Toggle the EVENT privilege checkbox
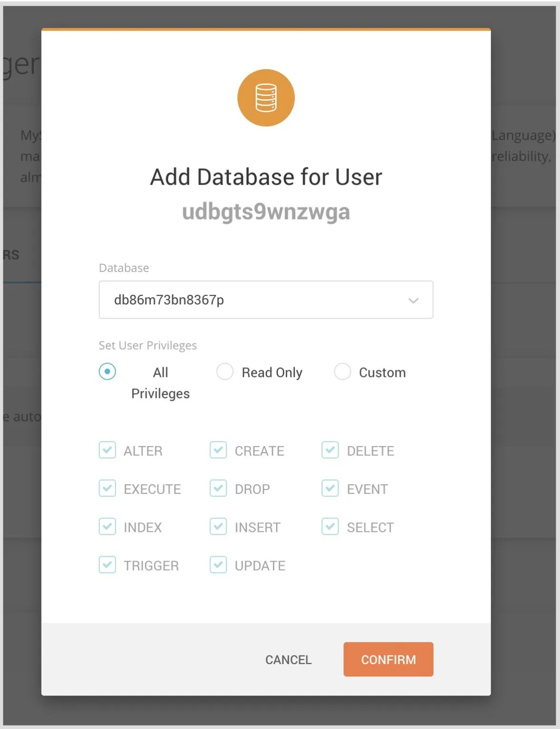Screen dimensions: 560x729 [330, 489]
